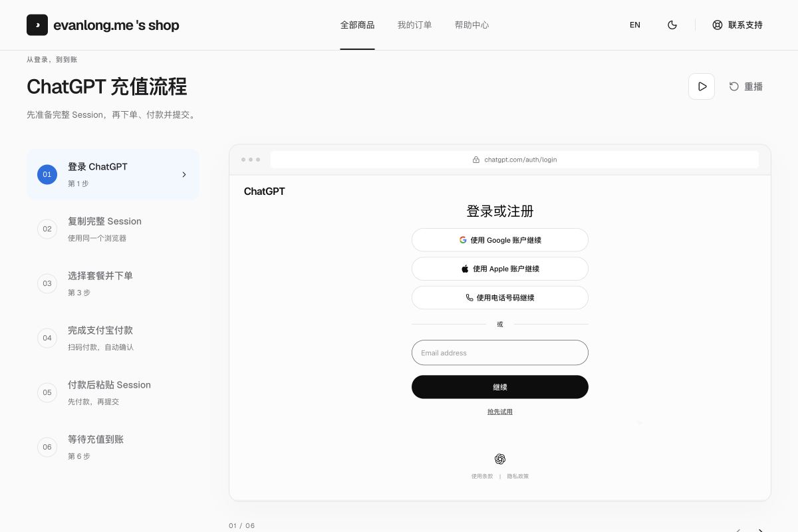Switch language to EN

635,25
